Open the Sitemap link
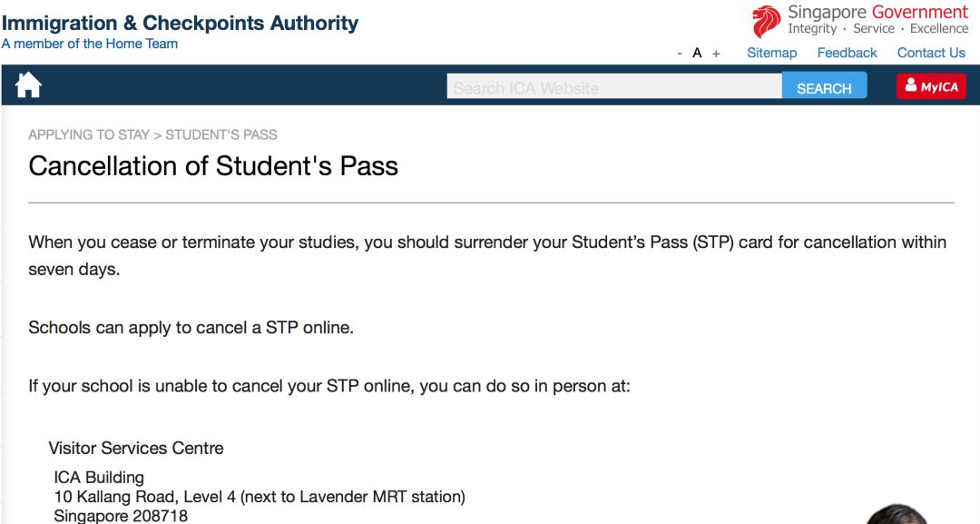980x524 pixels. (771, 53)
